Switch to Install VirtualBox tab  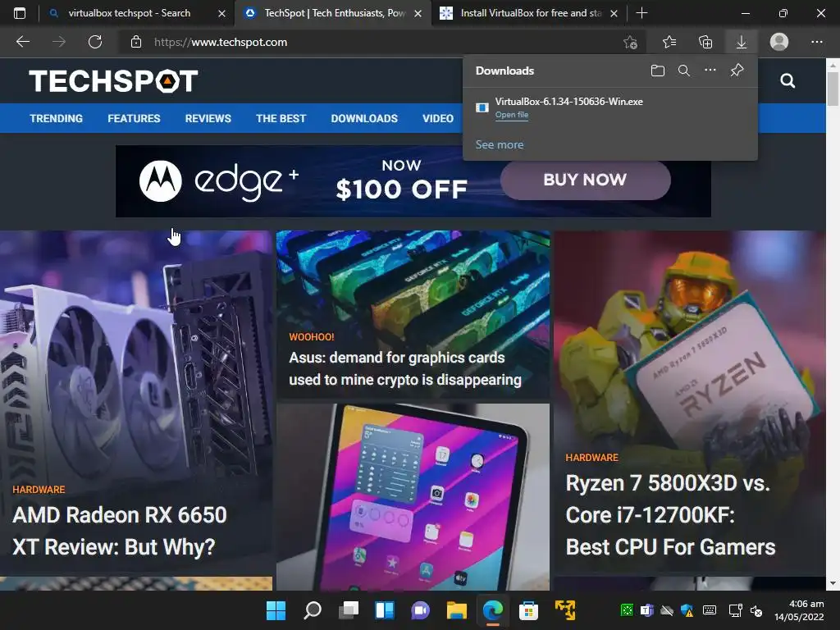coord(531,13)
